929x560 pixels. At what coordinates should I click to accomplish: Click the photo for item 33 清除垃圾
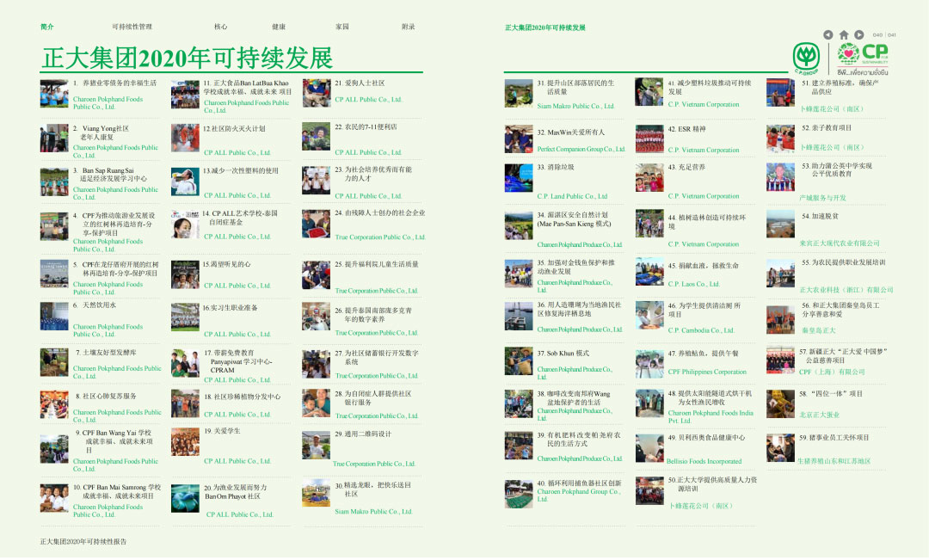519,179
